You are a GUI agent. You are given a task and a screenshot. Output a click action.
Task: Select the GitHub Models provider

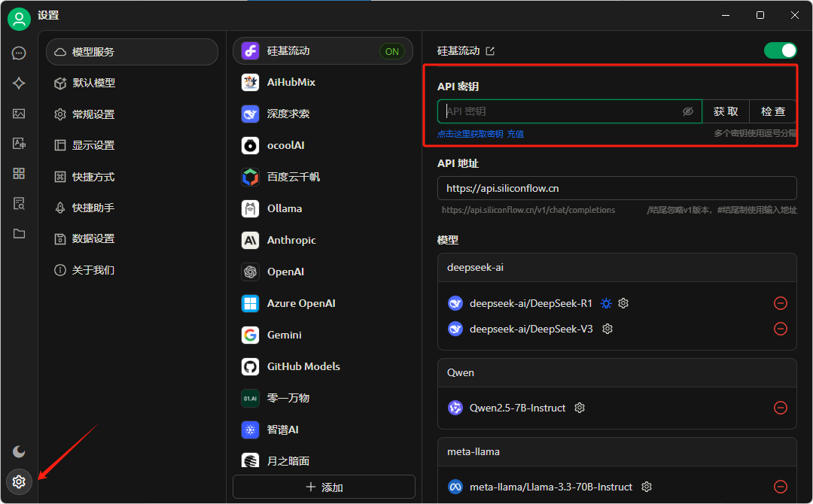coord(322,367)
